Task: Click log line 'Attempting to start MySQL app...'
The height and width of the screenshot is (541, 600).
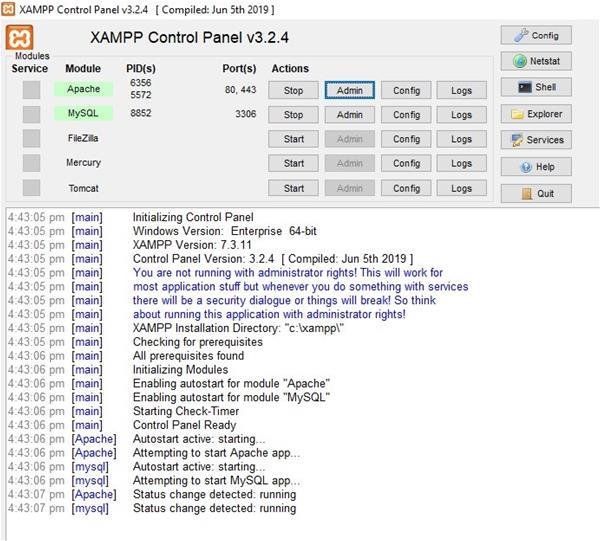Action: (x=216, y=481)
